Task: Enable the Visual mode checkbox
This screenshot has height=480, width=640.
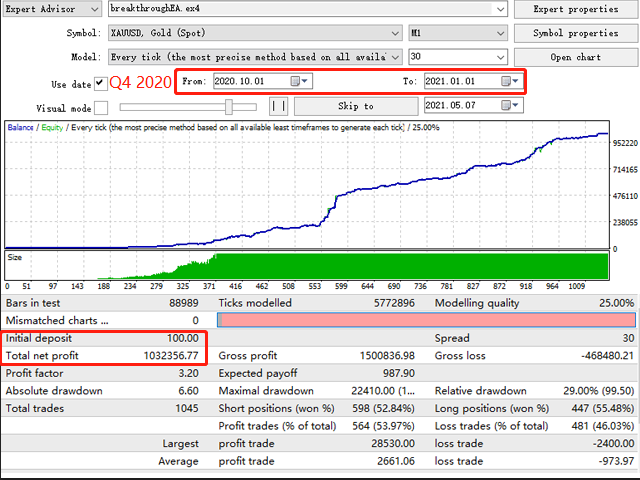Action: tap(101, 108)
